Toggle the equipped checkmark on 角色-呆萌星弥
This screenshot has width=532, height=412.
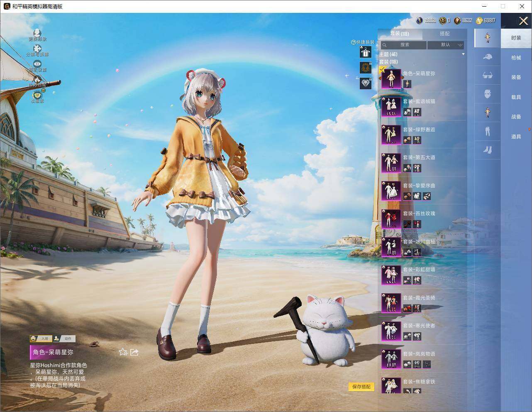tap(382, 69)
